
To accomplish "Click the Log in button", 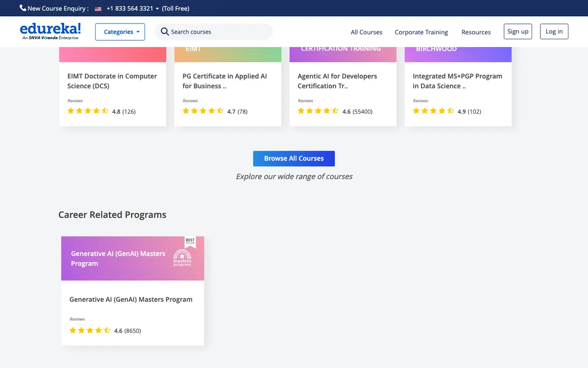I will 554,31.
